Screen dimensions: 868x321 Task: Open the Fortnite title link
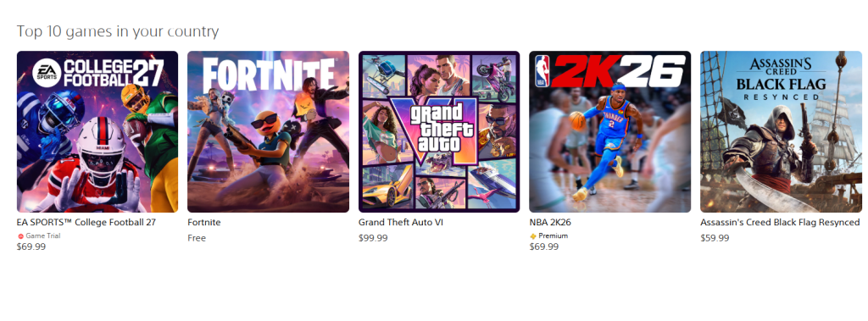(204, 223)
